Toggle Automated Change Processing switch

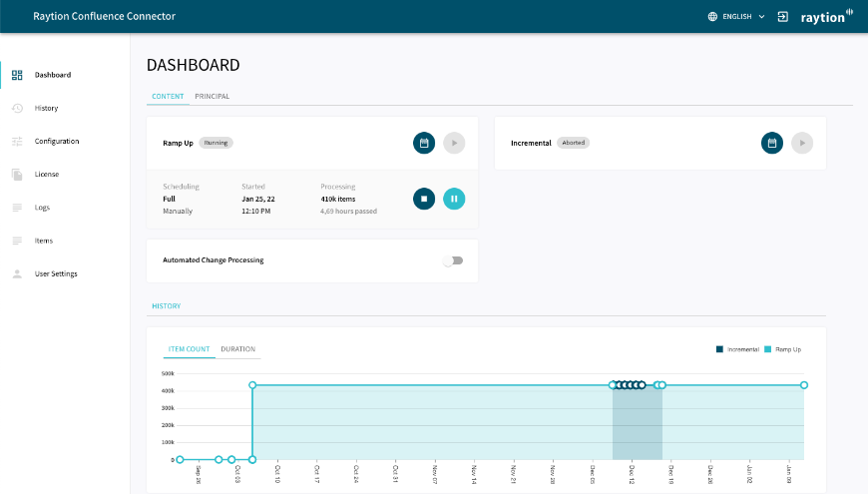coord(453,260)
